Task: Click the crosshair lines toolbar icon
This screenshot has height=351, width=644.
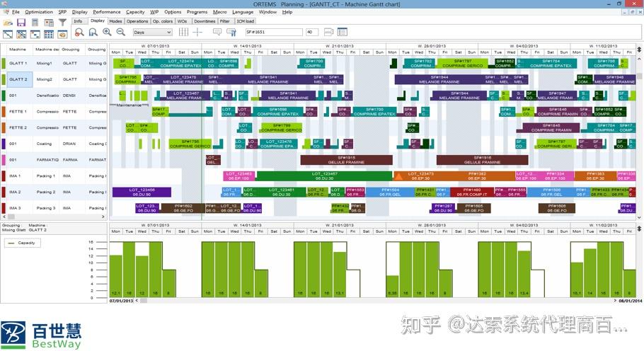Action: pos(197,32)
